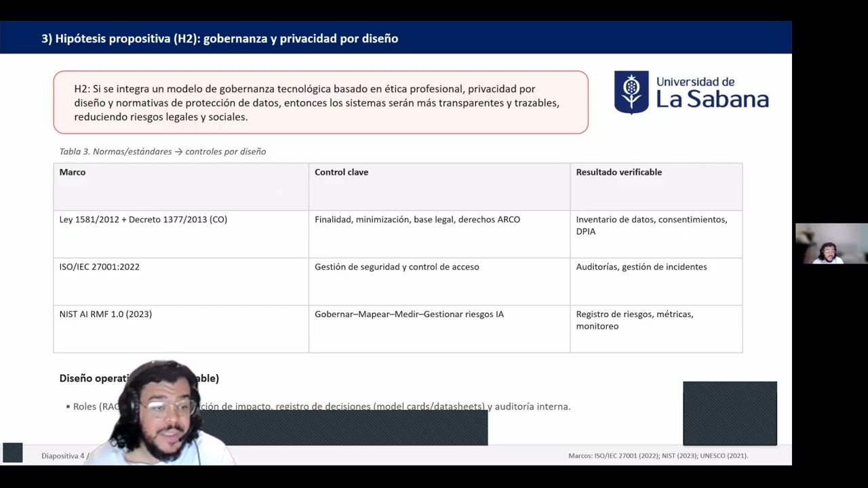Select cell 'Registro de riesgos, métricas, monitoreo'
Screen dimensions: 868x488
click(x=656, y=329)
